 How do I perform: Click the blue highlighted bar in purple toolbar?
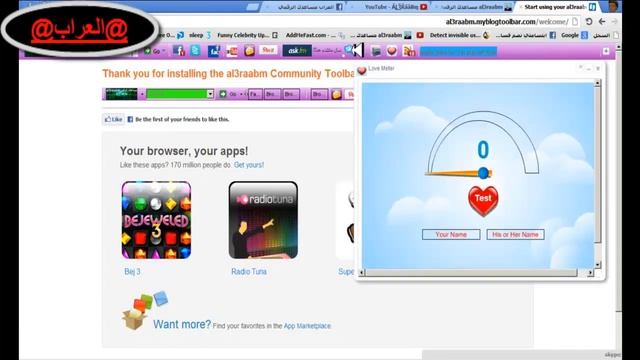click(458, 51)
